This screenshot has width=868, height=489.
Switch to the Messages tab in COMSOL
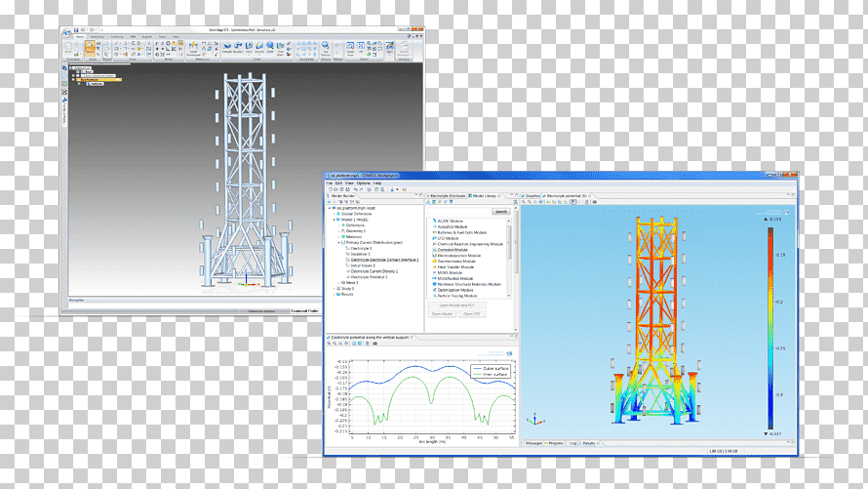point(533,443)
